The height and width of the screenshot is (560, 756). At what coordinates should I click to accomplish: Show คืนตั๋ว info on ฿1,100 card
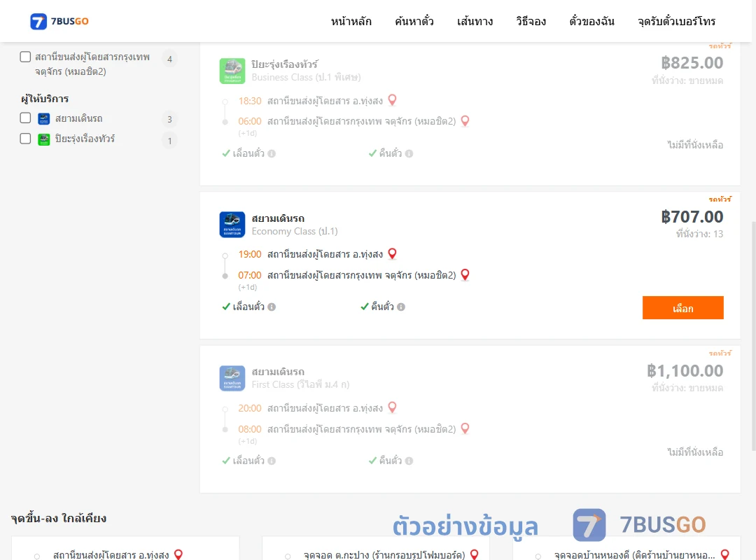[x=409, y=461]
